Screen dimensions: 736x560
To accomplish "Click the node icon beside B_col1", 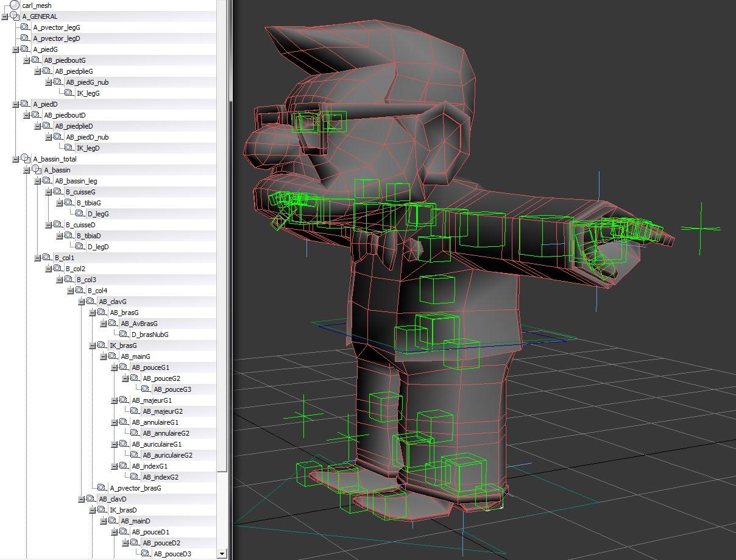I will pyautogui.click(x=47, y=258).
